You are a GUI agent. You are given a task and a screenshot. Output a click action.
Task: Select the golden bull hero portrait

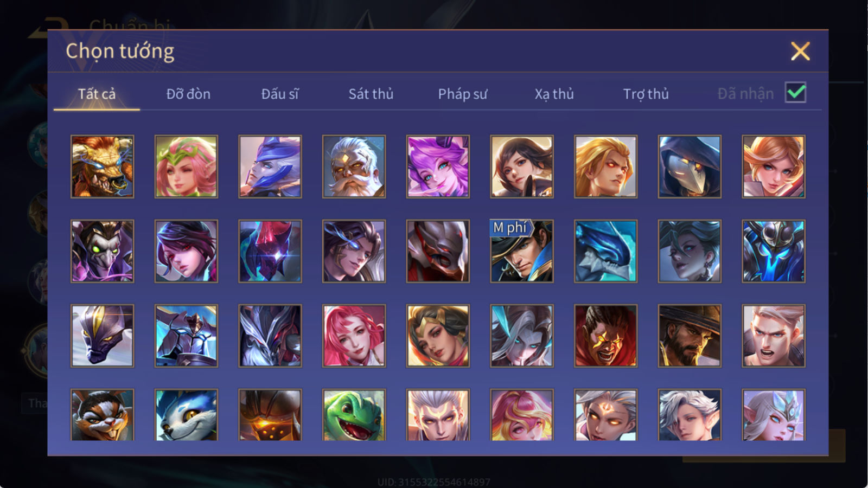[102, 166]
